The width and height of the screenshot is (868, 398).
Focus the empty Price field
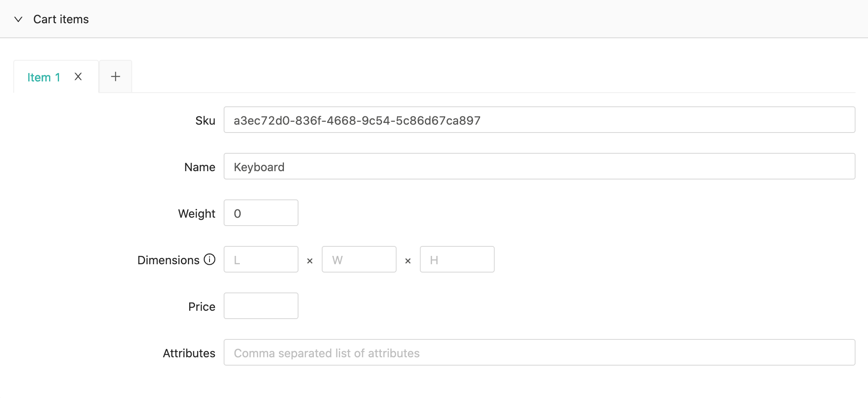click(x=261, y=306)
